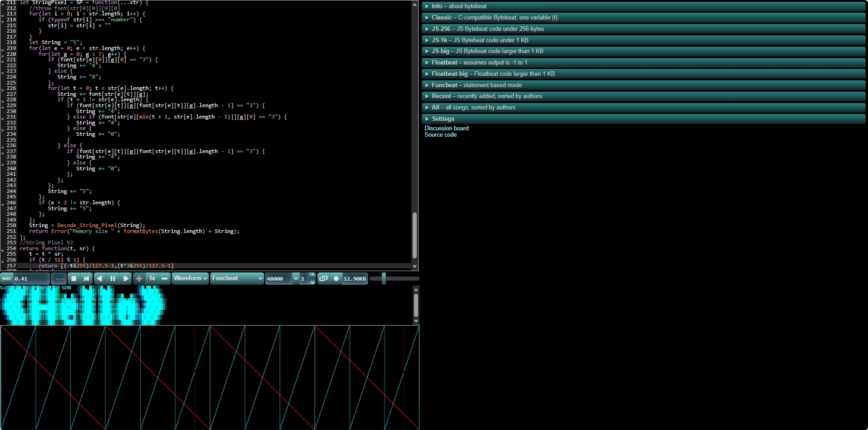
Task: Start recording with the record button
Action: (336, 279)
